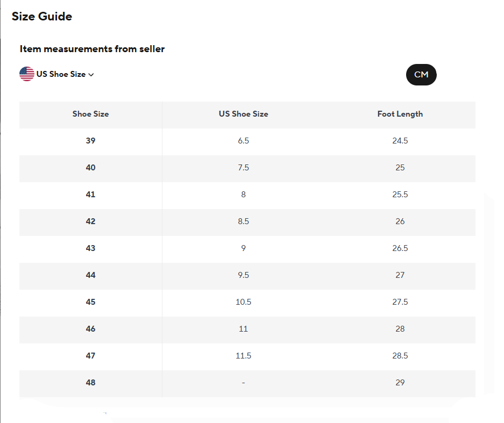Open the US Shoe Size selector label
The width and height of the screenshot is (504, 423).
tap(61, 74)
